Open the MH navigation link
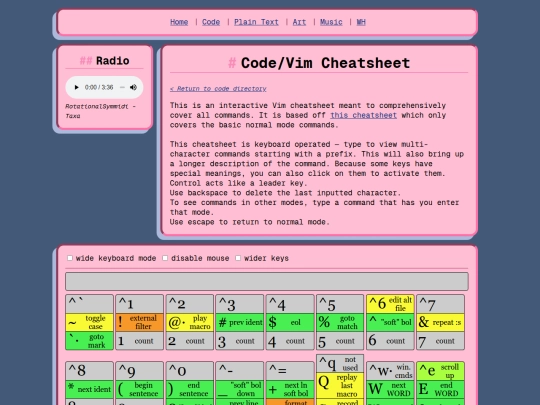 click(x=361, y=22)
